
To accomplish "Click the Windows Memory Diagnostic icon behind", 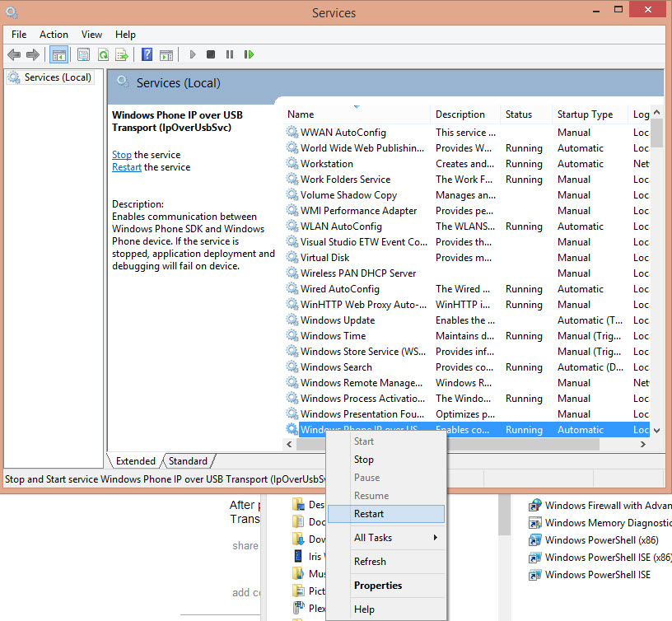I will click(x=534, y=523).
